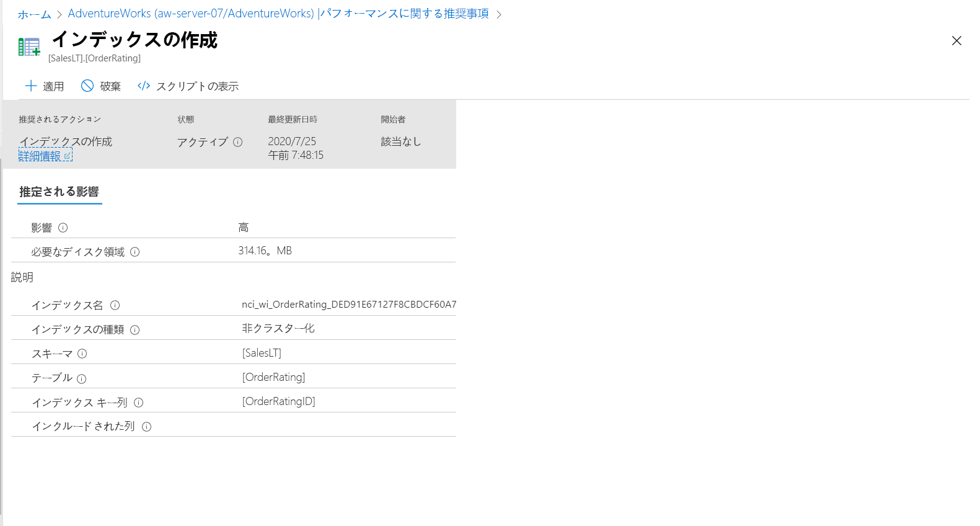
Task: Click the info icon next to 影響
Action: [63, 228]
